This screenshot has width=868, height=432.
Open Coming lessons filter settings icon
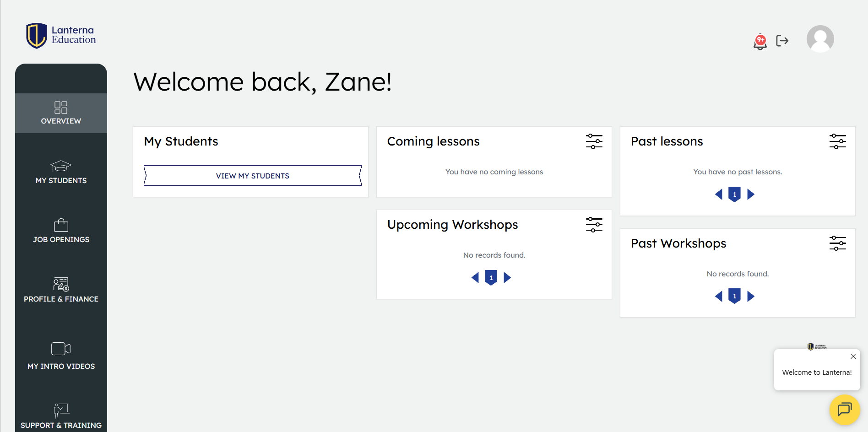[594, 141]
